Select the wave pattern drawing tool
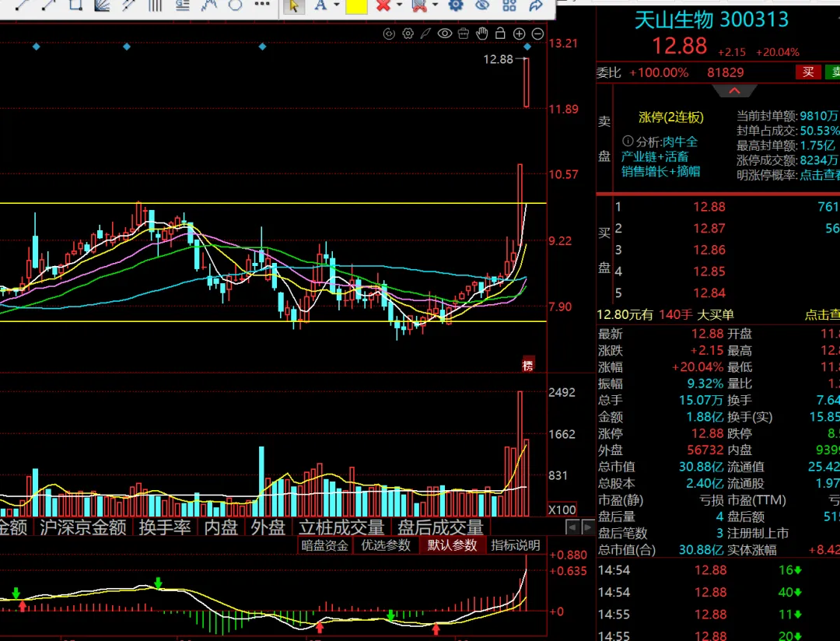The height and width of the screenshot is (641, 840). tap(209, 5)
